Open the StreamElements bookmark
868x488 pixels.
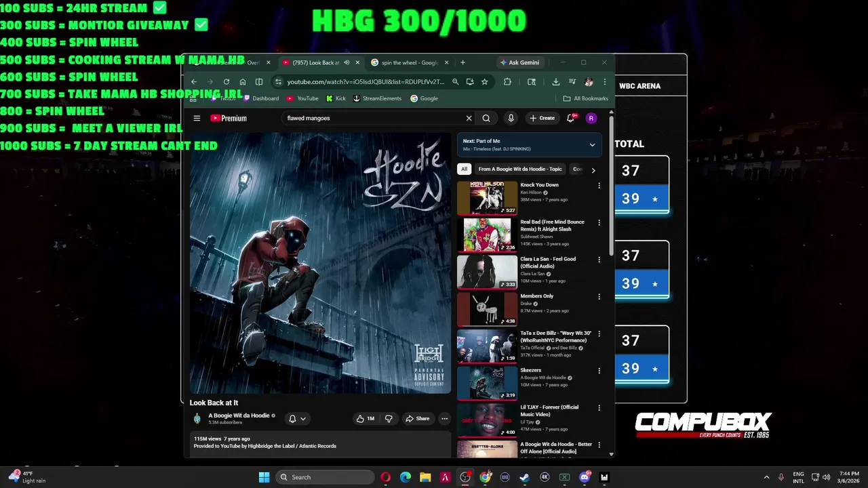pyautogui.click(x=377, y=98)
